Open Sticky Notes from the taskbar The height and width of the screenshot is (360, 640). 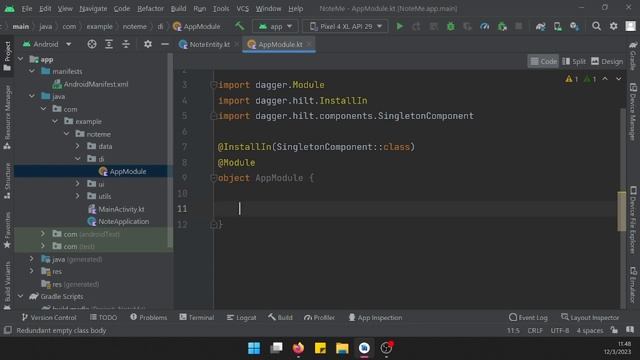coord(320,348)
